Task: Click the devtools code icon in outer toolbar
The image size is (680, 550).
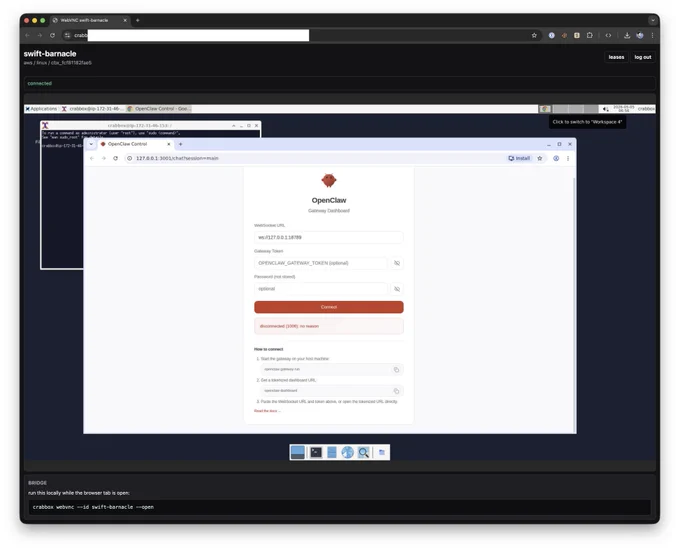Action: pyautogui.click(x=608, y=36)
